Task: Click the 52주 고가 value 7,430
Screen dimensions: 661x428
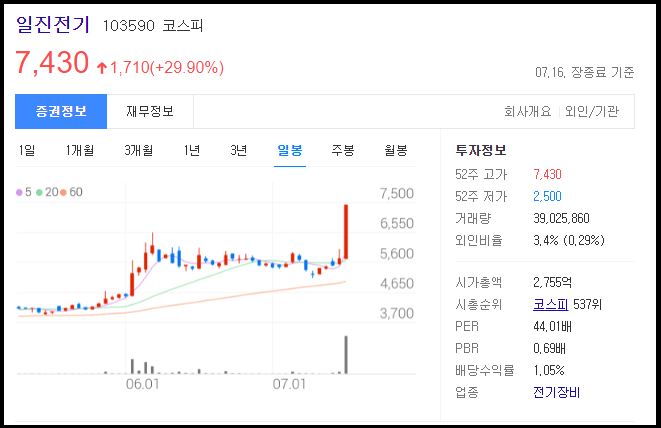Action: click(547, 174)
